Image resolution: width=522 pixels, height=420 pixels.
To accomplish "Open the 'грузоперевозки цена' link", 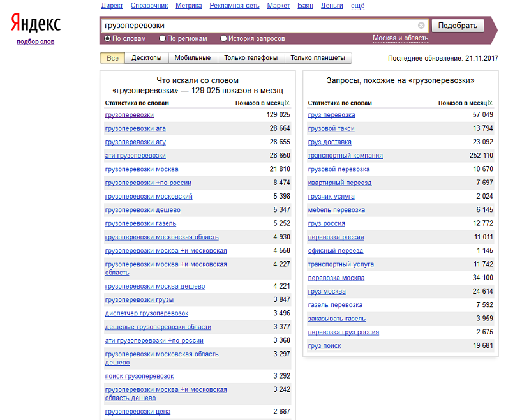I will (137, 412).
